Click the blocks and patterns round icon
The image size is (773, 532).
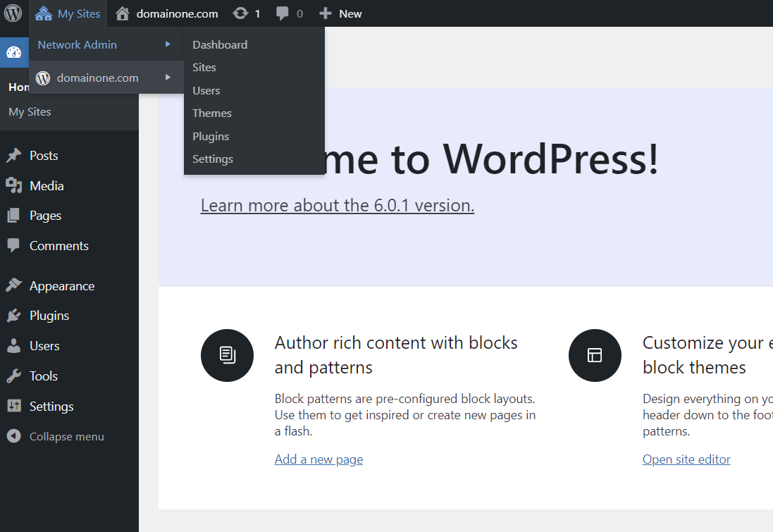pos(228,355)
